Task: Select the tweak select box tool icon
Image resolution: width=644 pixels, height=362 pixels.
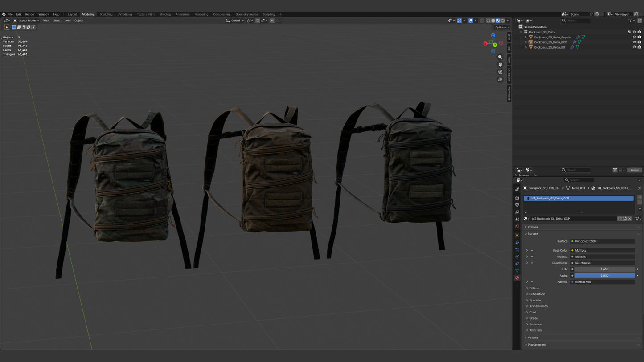Action: (x=7, y=27)
